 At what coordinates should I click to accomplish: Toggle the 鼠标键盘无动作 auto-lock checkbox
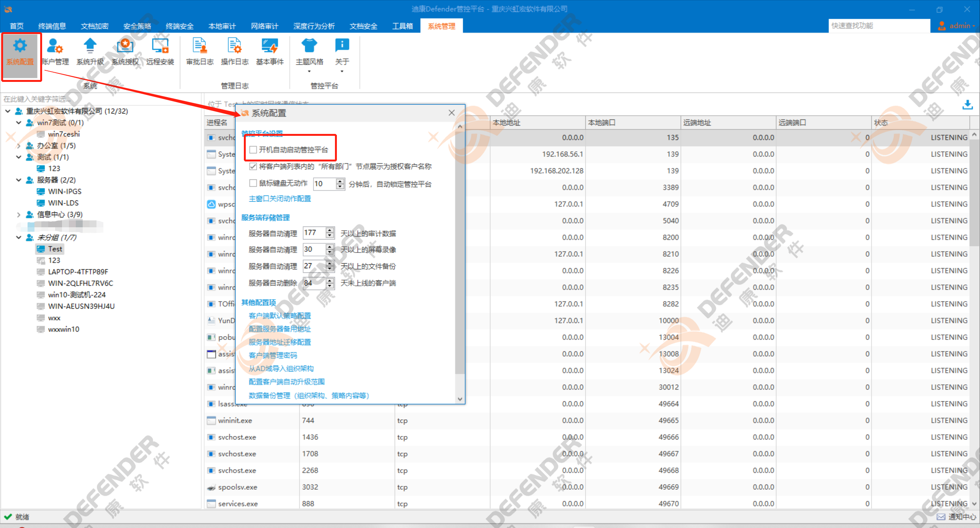pos(253,183)
